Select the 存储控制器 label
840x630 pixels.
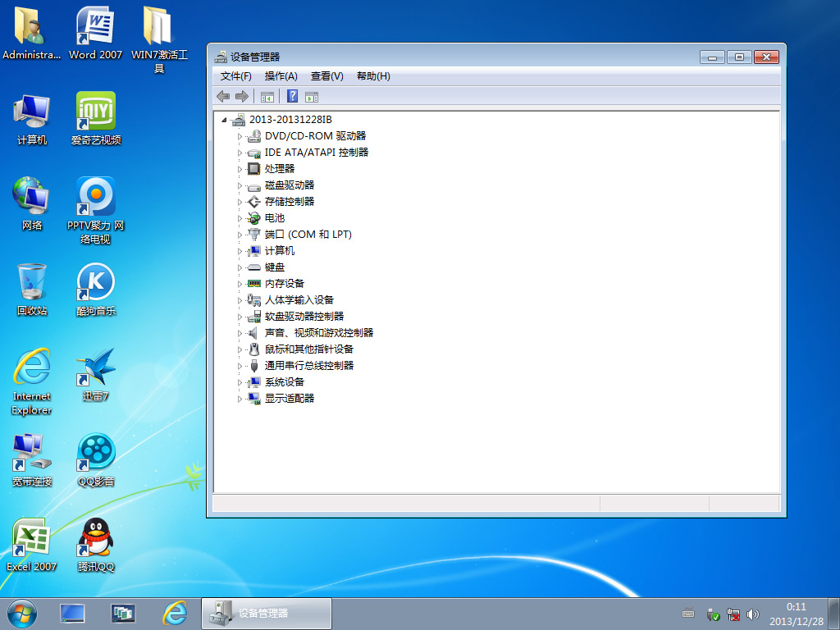click(x=290, y=202)
